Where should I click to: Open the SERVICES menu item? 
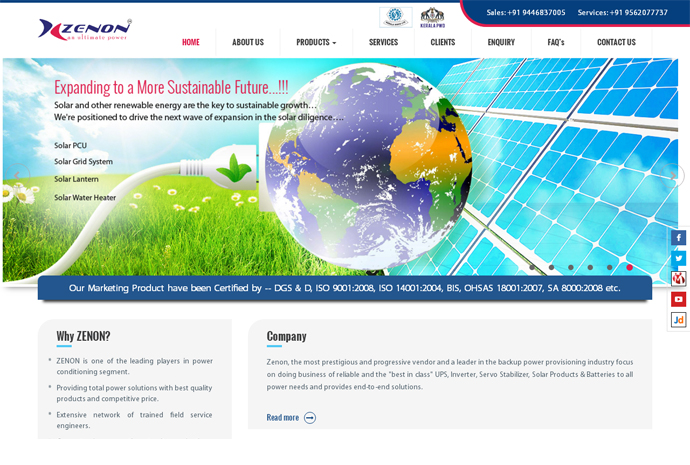click(x=383, y=42)
